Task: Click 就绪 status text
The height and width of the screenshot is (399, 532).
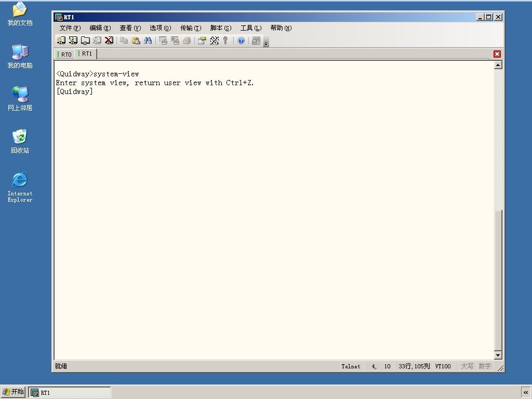Action: pos(61,366)
